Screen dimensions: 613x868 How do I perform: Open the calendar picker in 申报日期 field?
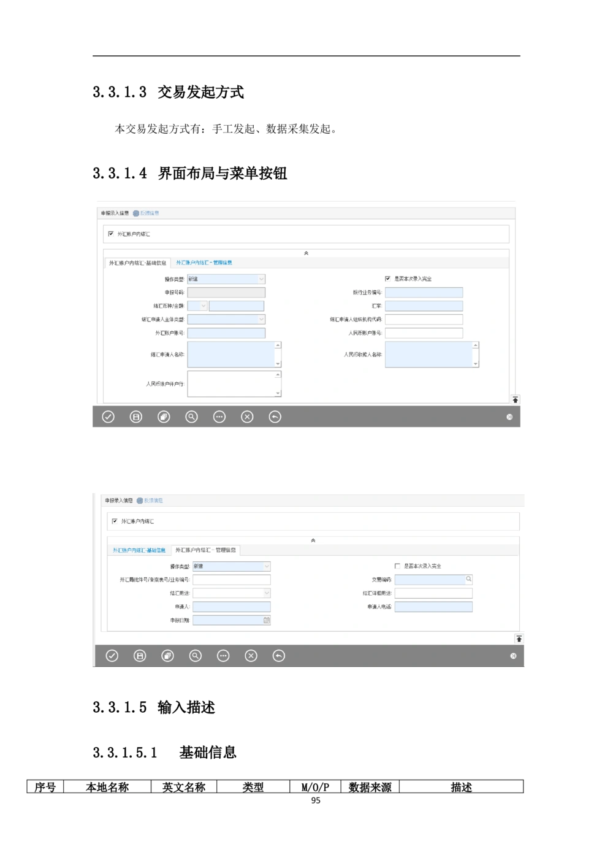tap(267, 620)
